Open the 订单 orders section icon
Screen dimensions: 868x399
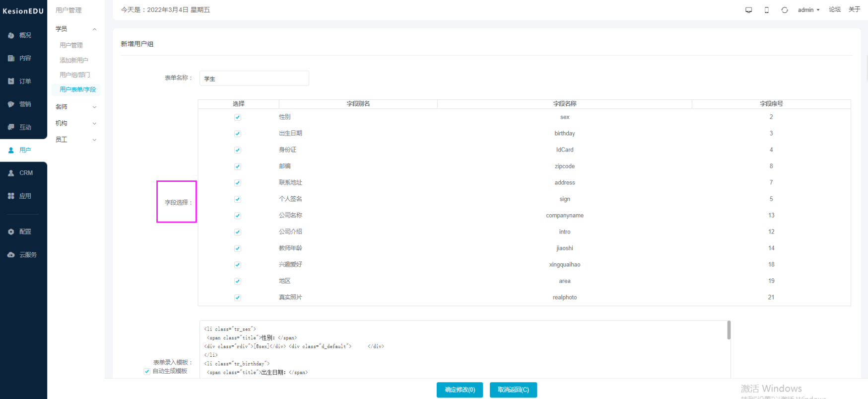coord(11,81)
